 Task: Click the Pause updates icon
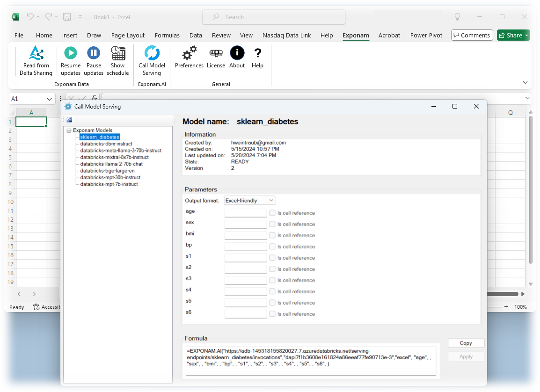tap(94, 53)
